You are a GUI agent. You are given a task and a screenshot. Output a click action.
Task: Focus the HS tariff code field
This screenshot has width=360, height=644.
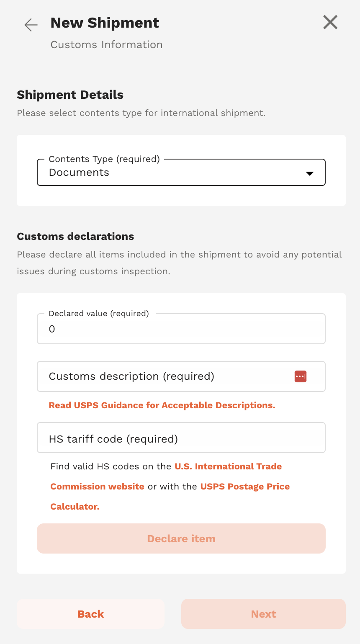click(x=181, y=438)
